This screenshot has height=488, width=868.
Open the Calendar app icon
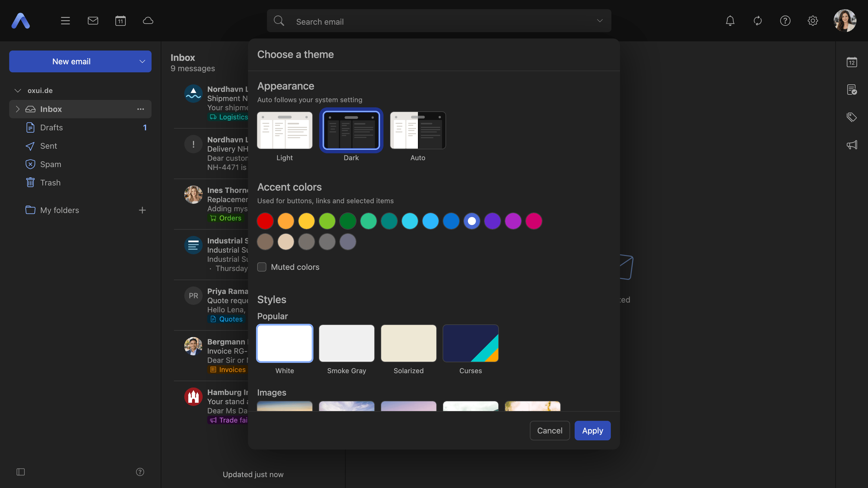point(120,21)
